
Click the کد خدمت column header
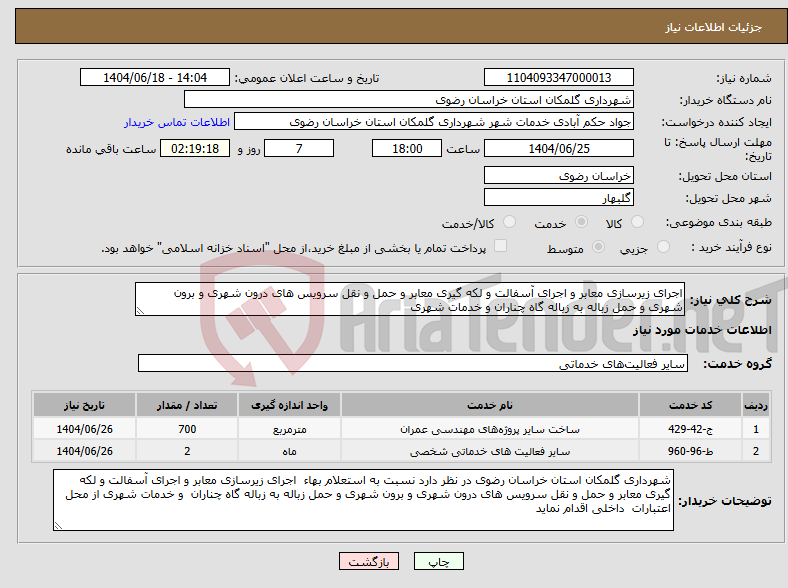(691, 405)
